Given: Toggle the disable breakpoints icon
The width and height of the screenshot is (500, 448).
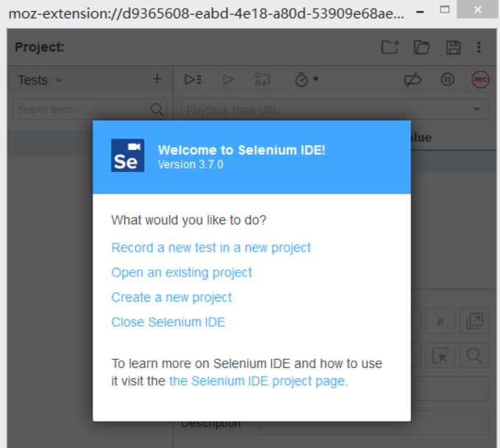Looking at the screenshot, I should tap(413, 79).
